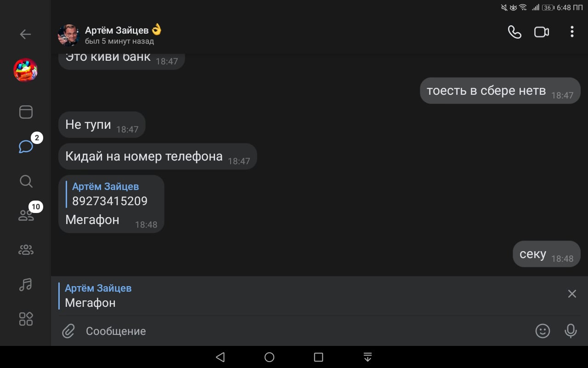Tap the quoted message with phone number 89273415209
588x368 pixels.
tap(110, 194)
